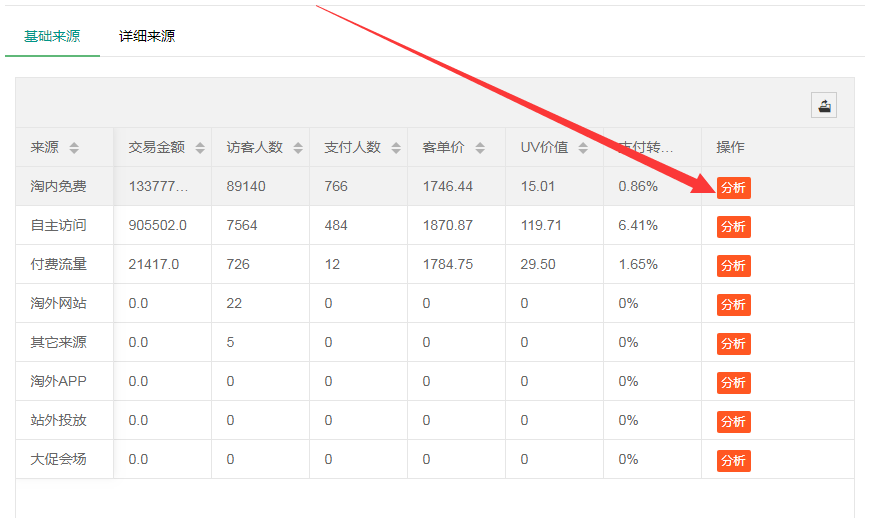Screen dimensions: 877x518
Task: Click the 1746.44 客单价 cell
Action: [456, 186]
